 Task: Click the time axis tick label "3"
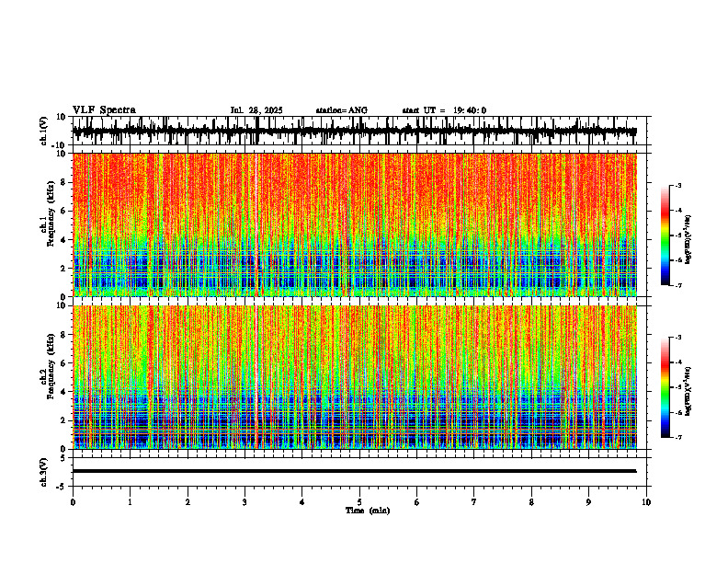[x=245, y=502]
